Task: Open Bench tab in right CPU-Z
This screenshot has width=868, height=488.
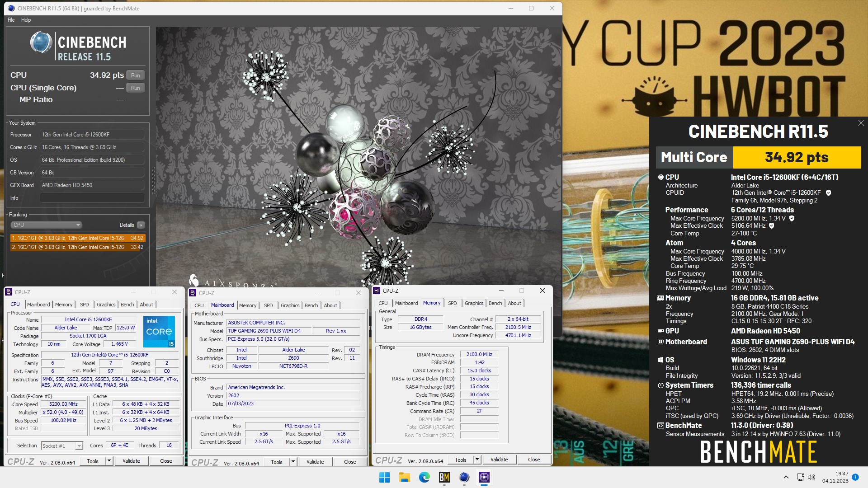Action: tap(495, 303)
